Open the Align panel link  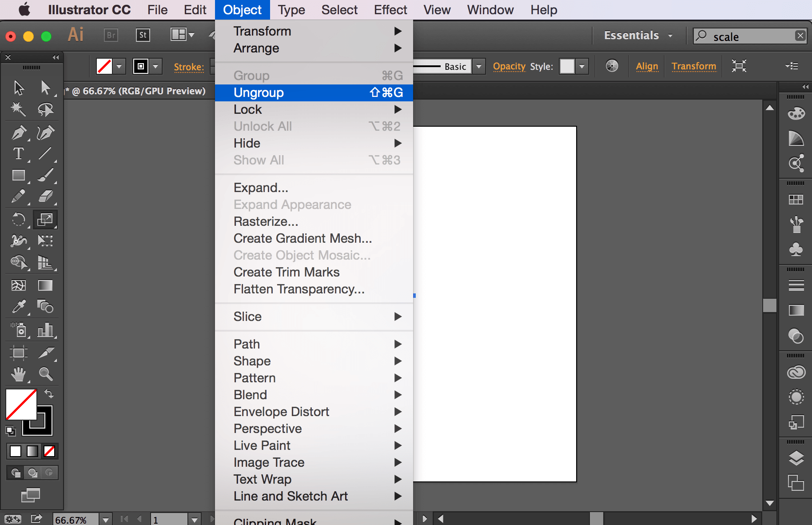coord(647,67)
